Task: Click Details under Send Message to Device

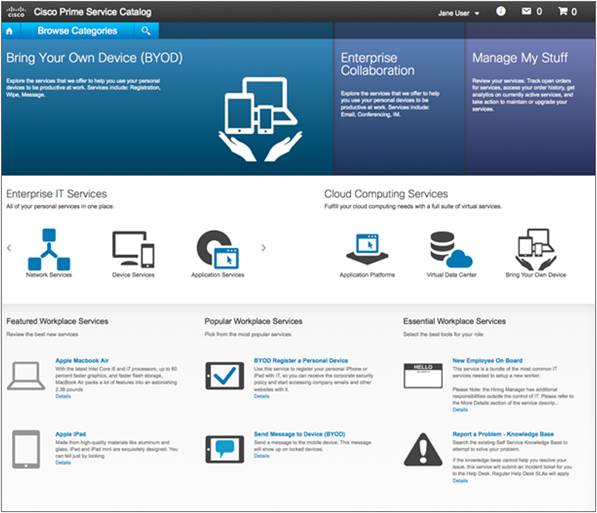Action: click(x=262, y=455)
